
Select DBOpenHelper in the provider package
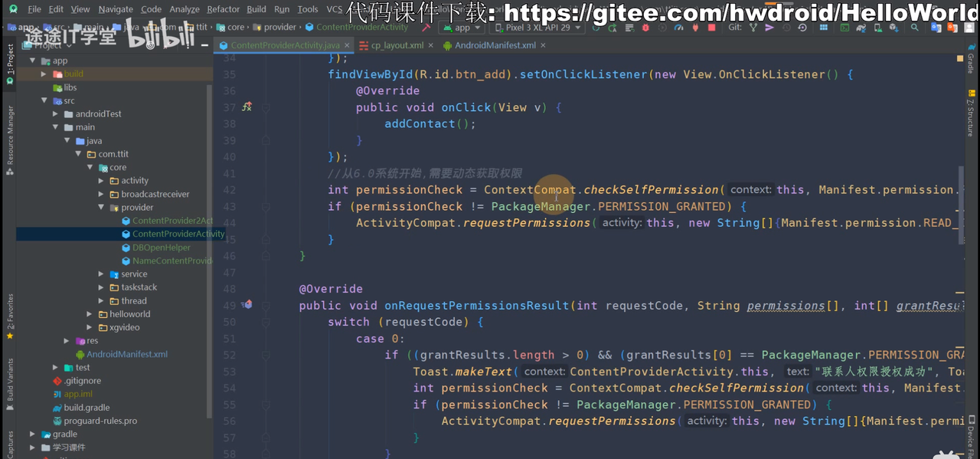click(x=161, y=248)
